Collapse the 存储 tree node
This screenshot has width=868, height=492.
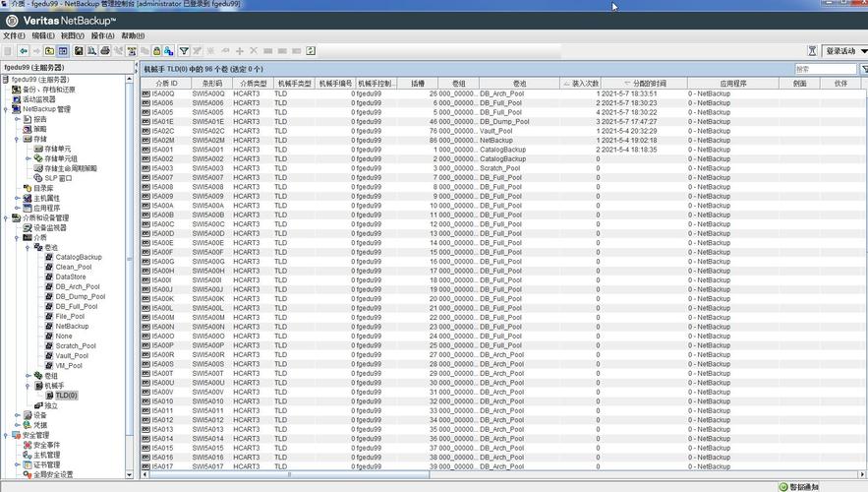click(x=17, y=139)
